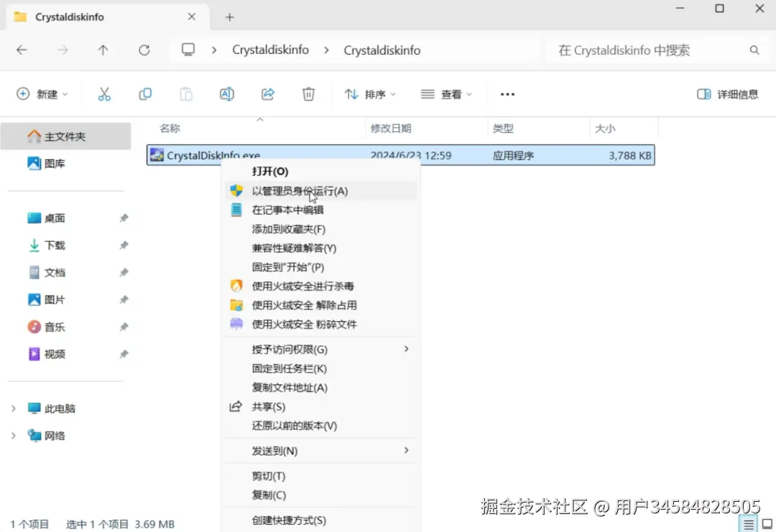Expand 网络 tree node

(14, 436)
